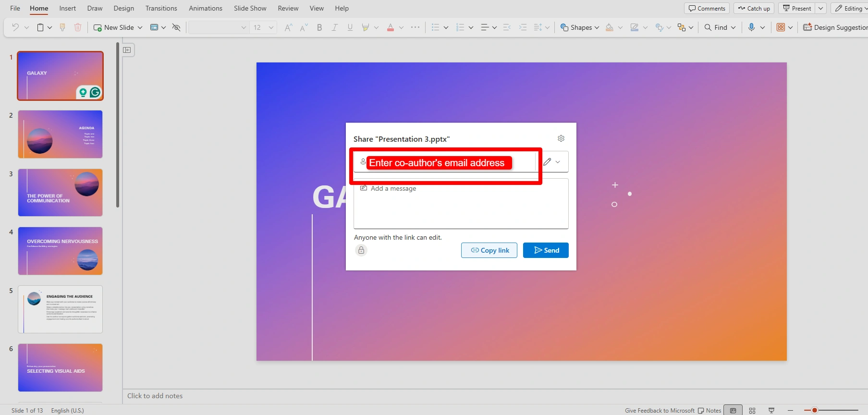
Task: Open the edit permission pencil dropdown in Share dialog
Action: click(x=552, y=162)
